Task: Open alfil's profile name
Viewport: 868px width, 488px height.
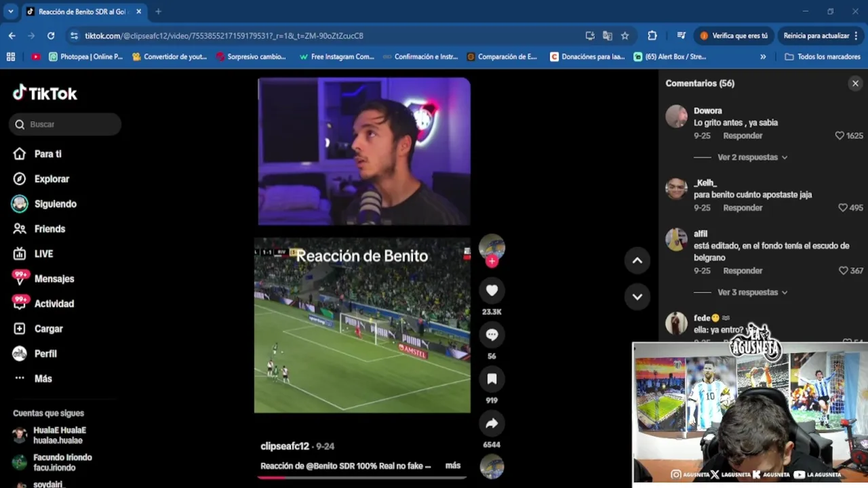Action: [701, 234]
